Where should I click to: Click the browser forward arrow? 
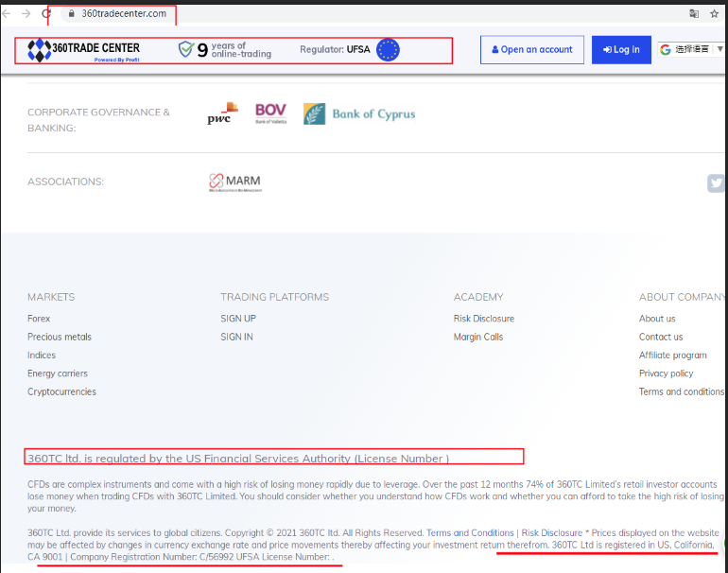(x=26, y=13)
